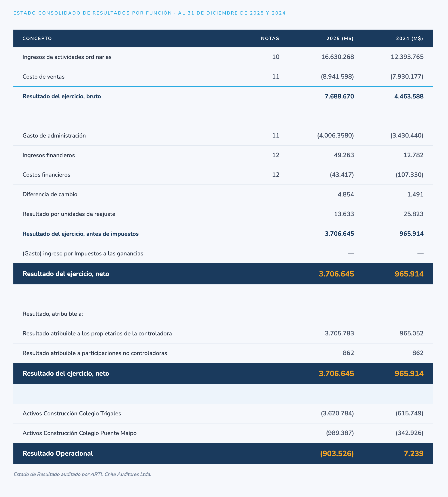Viewport: 448px width, 497px height.
Task: Click the 2024 (M$) column header
Action: coord(410,38)
